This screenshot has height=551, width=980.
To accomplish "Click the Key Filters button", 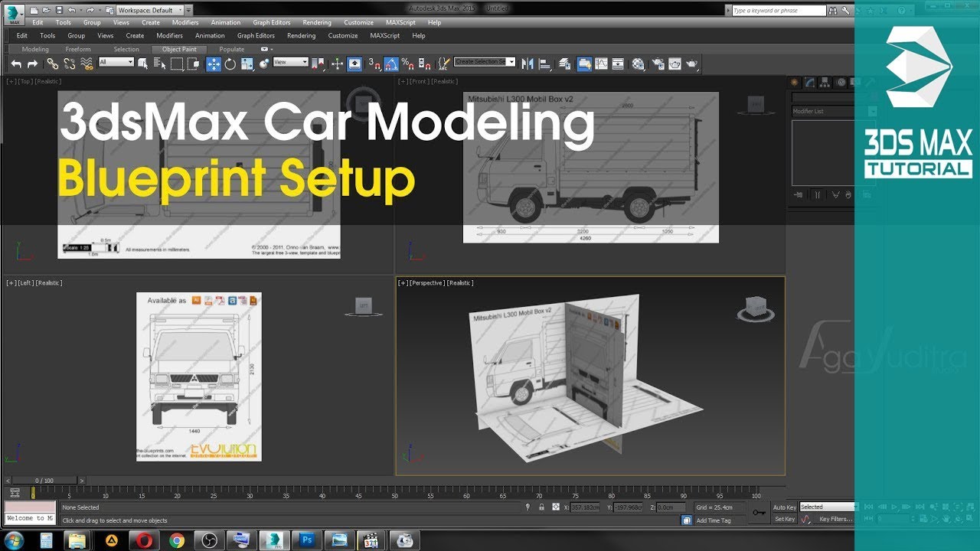I will [835, 519].
